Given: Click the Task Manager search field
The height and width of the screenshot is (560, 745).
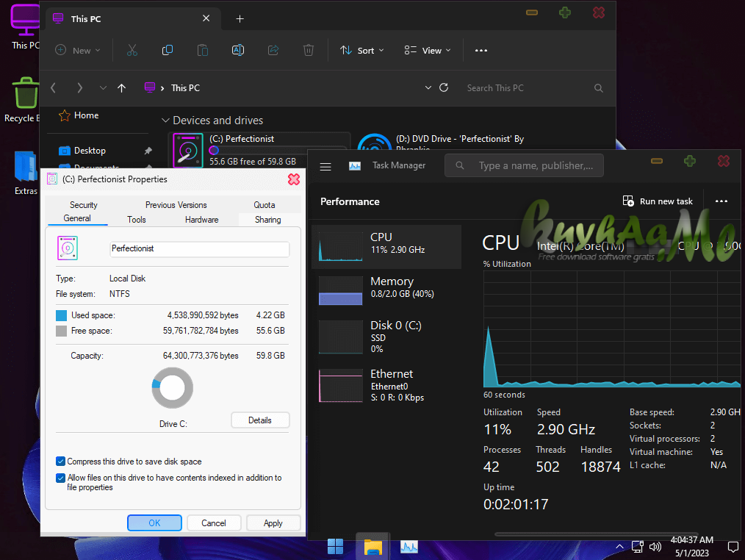Looking at the screenshot, I should click(524, 165).
